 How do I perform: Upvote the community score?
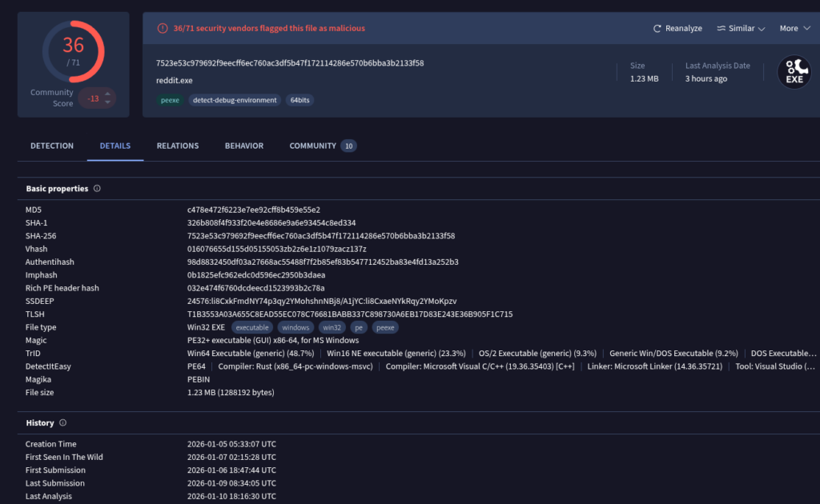coord(107,93)
